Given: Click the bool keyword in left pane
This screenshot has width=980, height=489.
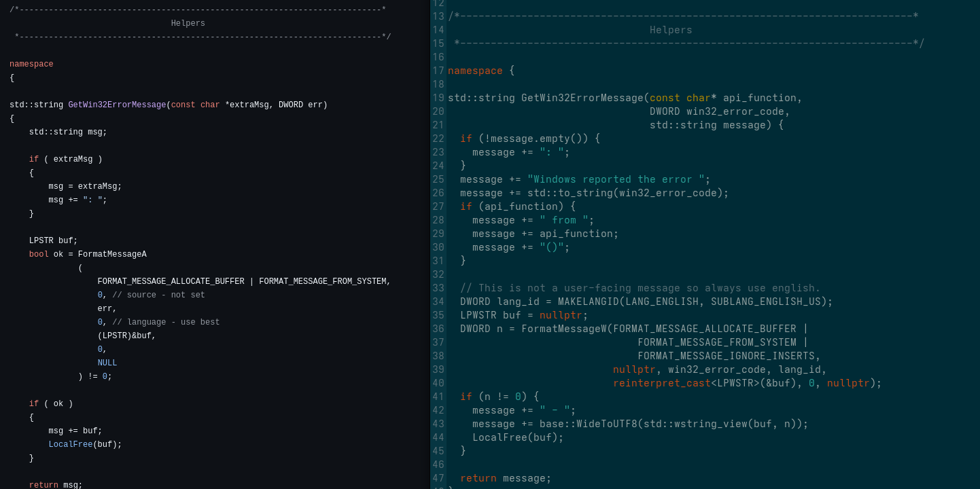Looking at the screenshot, I should click(x=39, y=255).
